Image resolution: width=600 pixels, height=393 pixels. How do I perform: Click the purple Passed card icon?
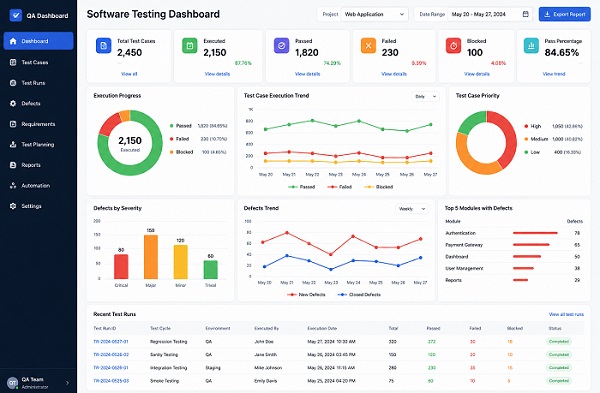(281, 46)
